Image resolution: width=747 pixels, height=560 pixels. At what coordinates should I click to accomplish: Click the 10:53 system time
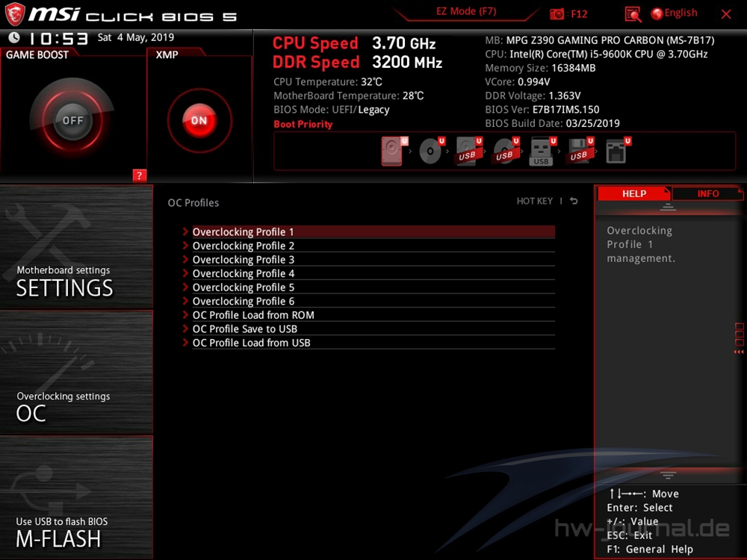tap(58, 38)
